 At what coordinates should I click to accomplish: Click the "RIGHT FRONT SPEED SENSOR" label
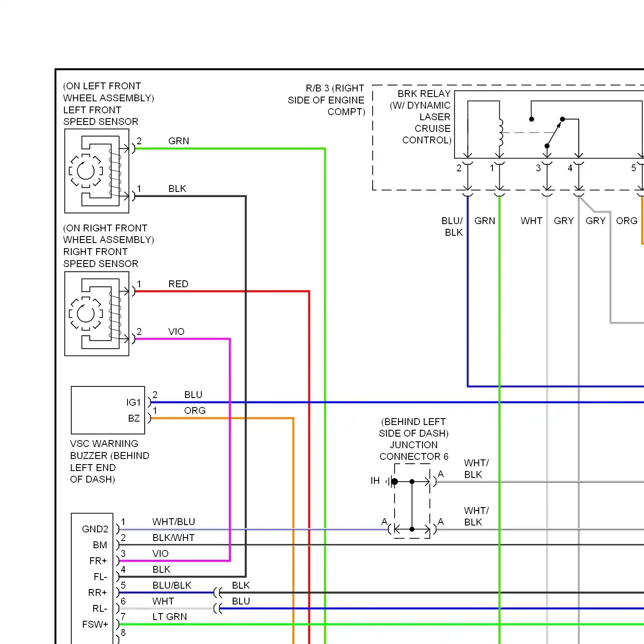click(x=101, y=258)
